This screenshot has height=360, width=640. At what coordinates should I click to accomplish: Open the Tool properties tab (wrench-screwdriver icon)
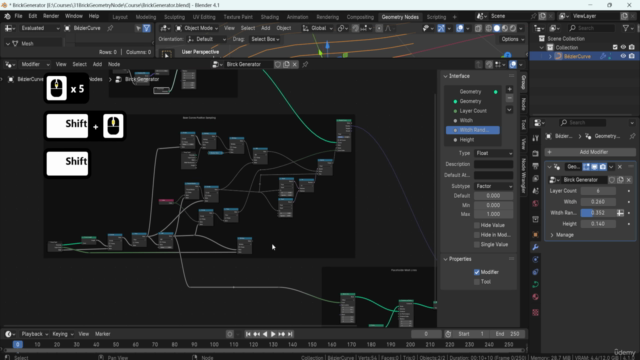point(536,138)
